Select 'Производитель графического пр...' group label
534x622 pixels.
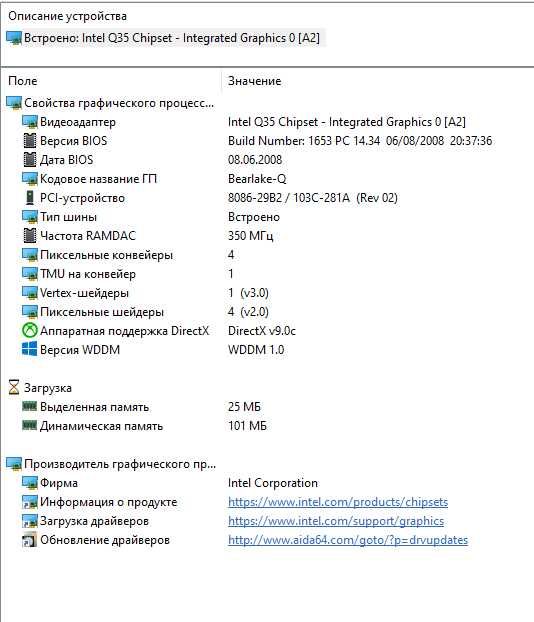120,464
